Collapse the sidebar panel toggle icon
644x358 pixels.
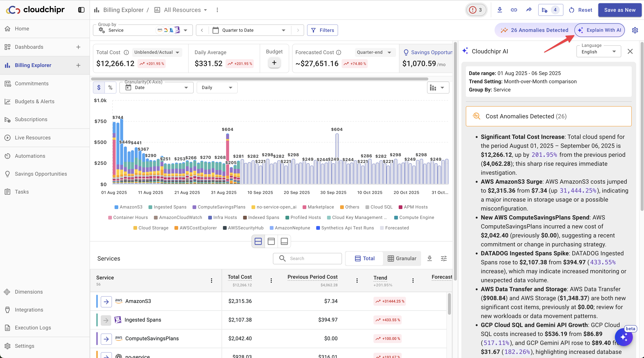(81, 10)
